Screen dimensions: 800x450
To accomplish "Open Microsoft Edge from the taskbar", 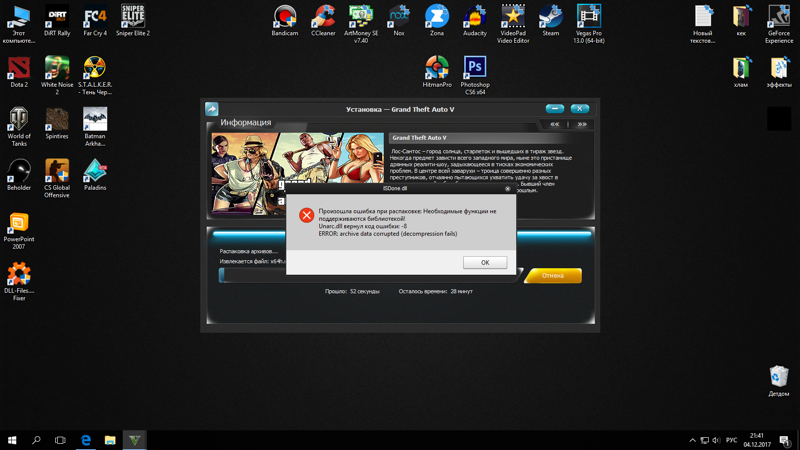I will coord(86,440).
